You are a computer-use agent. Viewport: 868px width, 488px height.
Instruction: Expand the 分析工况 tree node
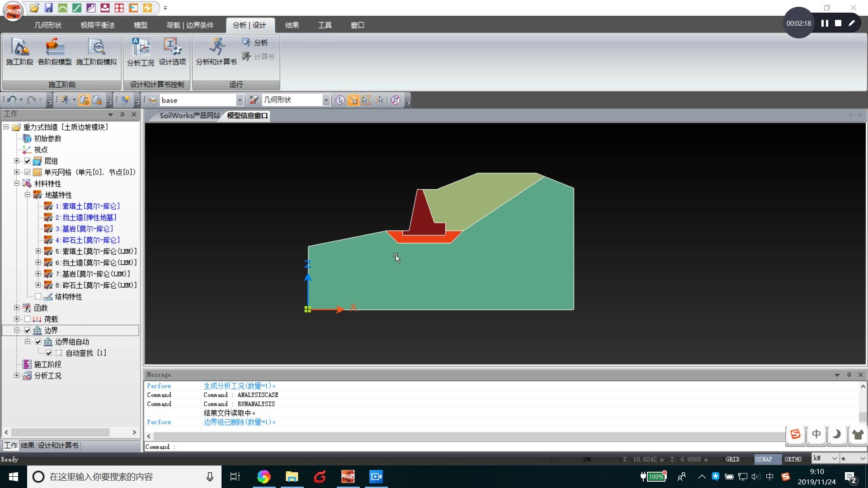click(17, 375)
